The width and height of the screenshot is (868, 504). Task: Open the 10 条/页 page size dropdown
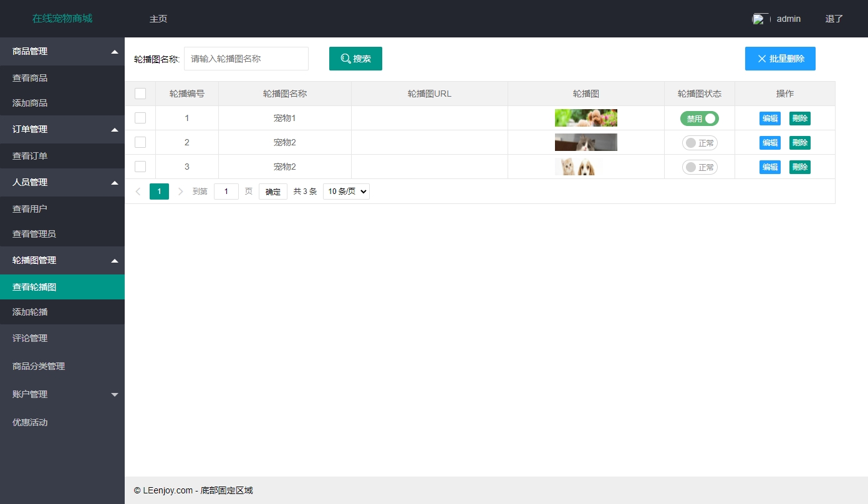[x=346, y=191]
